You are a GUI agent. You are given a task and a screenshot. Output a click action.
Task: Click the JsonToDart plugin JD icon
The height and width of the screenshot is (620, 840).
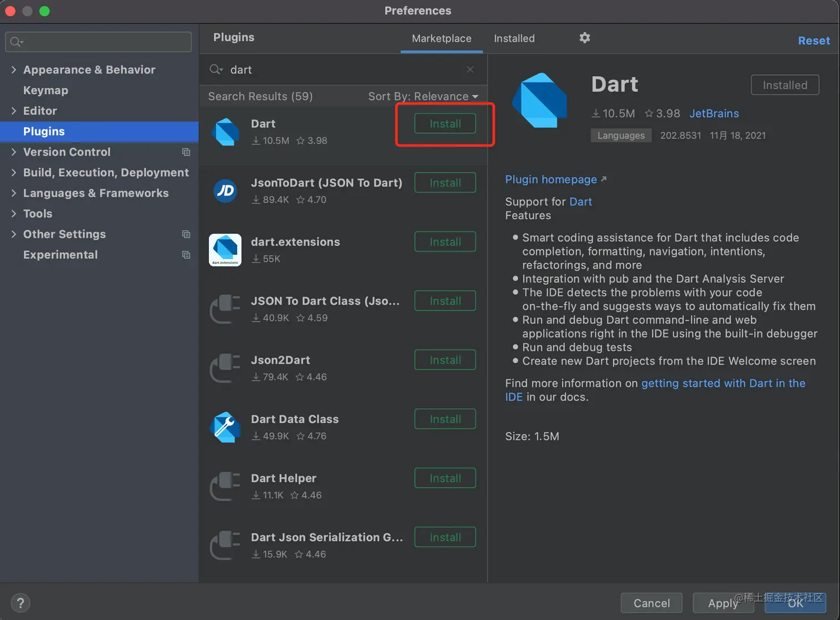point(226,191)
